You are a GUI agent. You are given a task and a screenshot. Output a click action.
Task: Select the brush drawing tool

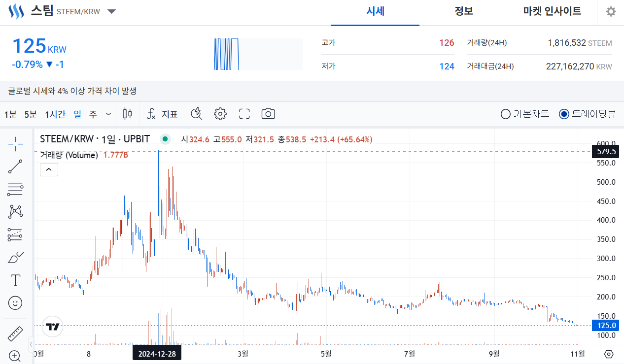click(x=15, y=258)
